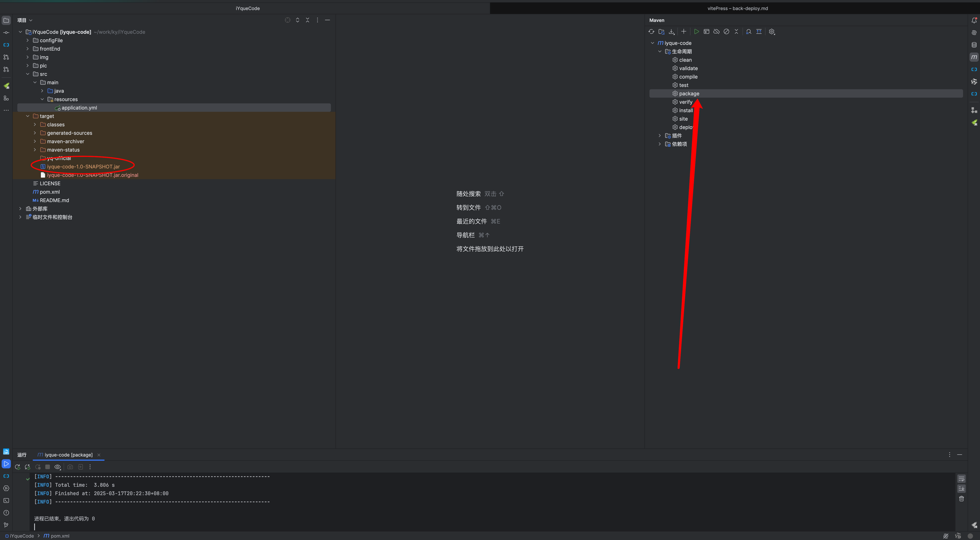Open the Maven tool window button on right stripe

pos(974,57)
